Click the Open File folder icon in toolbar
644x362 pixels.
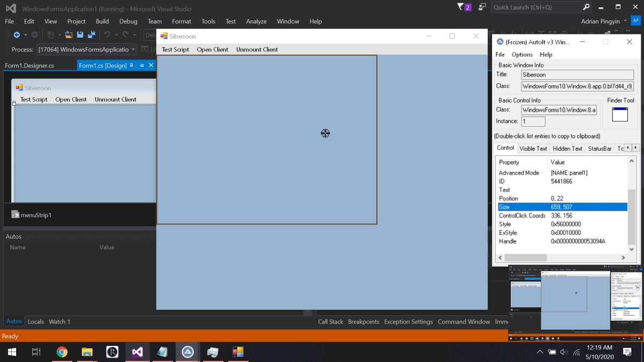(69, 35)
